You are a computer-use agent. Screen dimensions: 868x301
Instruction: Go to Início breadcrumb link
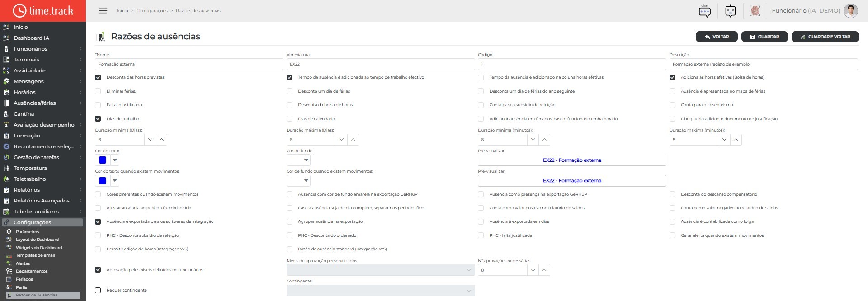coord(122,11)
